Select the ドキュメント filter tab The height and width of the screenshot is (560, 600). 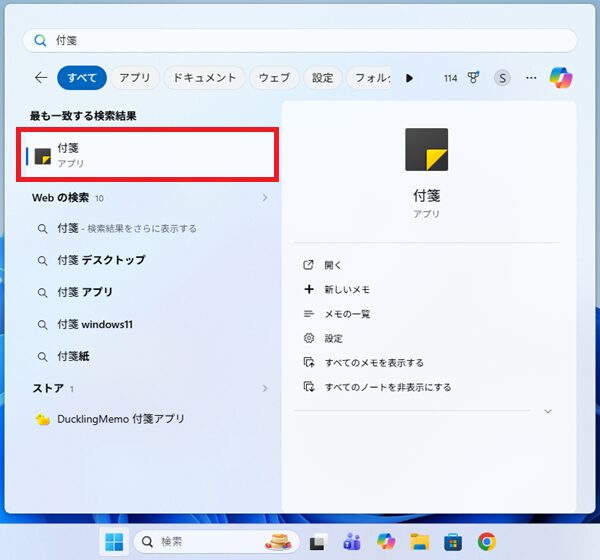click(205, 78)
